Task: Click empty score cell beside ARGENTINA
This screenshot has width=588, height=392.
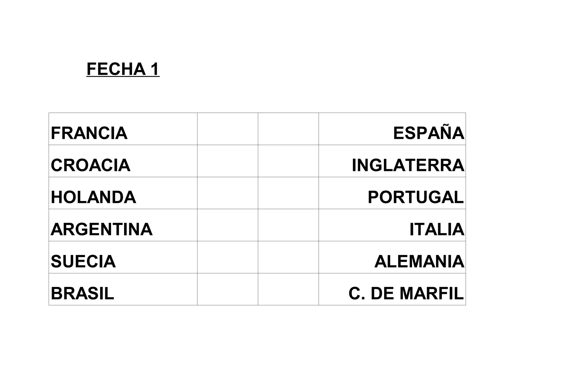Action: tap(227, 225)
